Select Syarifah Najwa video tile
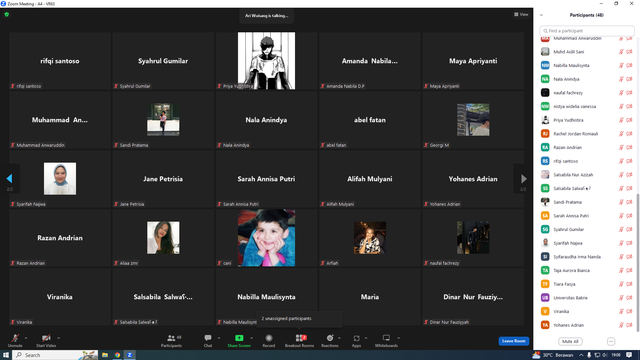Viewport: 640px width, 360px height. point(60,179)
